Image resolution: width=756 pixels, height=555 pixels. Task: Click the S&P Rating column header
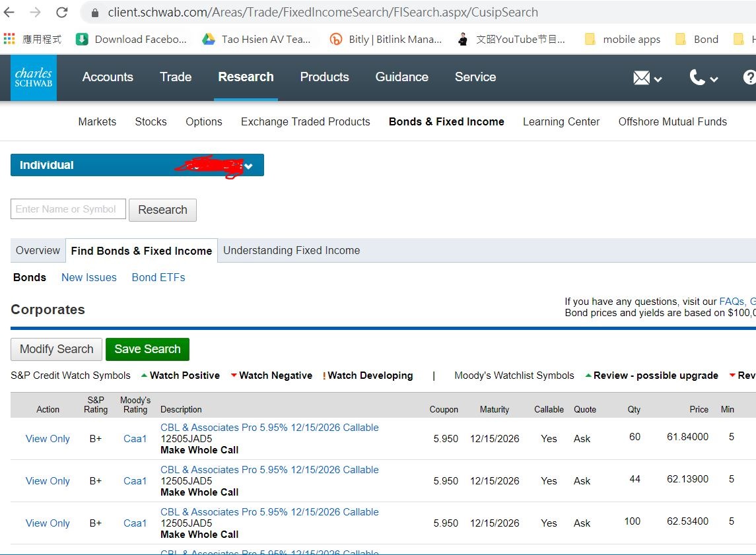point(96,405)
